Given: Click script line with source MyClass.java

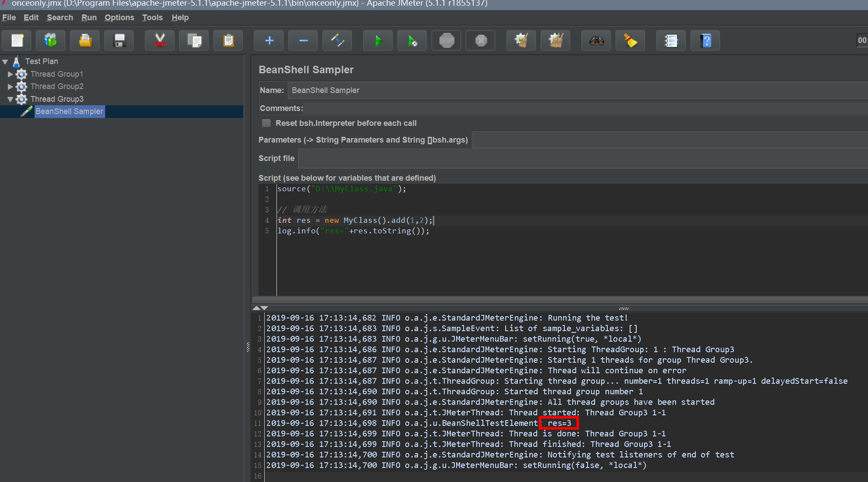Looking at the screenshot, I should coord(341,189).
